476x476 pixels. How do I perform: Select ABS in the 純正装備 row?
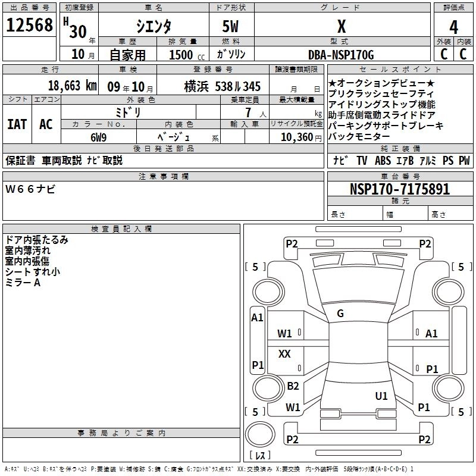point(382,161)
